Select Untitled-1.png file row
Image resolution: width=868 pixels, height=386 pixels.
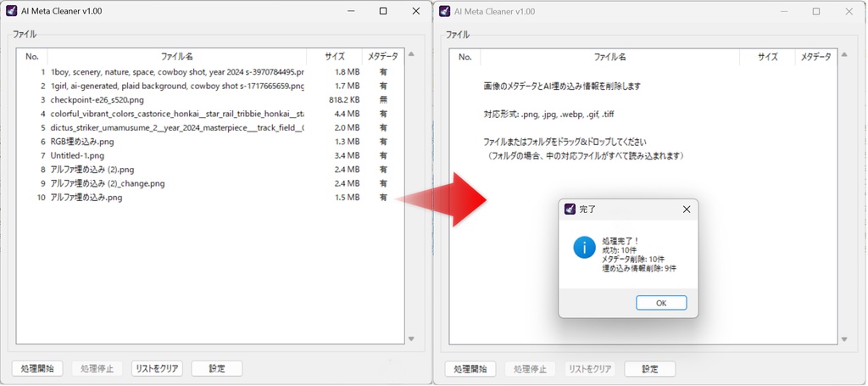coord(211,155)
